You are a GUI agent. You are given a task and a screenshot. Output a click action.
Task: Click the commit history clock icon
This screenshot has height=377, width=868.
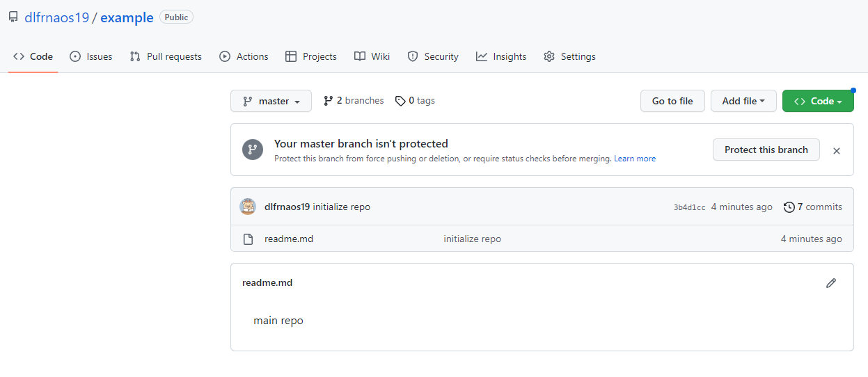[789, 207]
